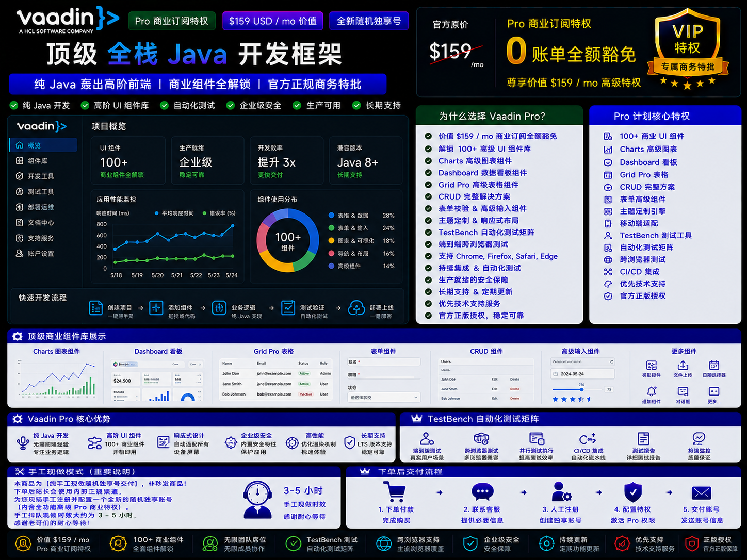The image size is (747, 560).
Task: Click the star rating in 高级输入组件
Action: pyautogui.click(x=572, y=399)
